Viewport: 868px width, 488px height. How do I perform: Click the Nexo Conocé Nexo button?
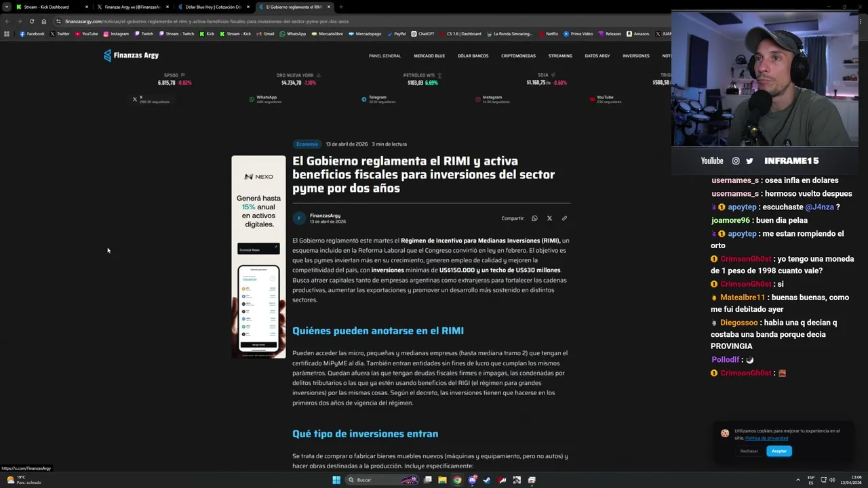[258, 249]
